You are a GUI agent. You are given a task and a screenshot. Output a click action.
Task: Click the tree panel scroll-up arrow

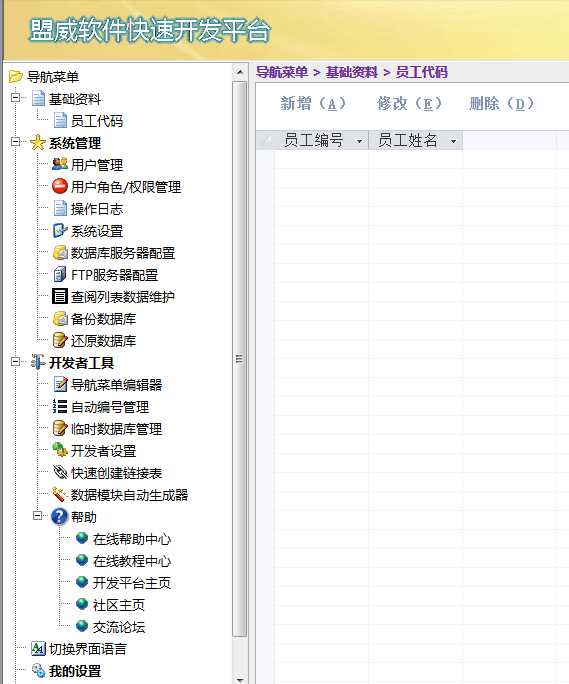(x=240, y=72)
